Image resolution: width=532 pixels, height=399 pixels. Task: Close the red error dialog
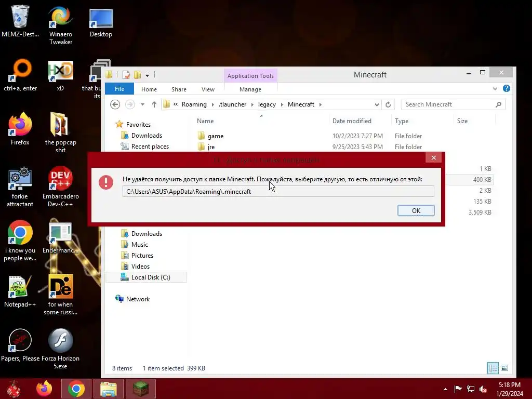coord(434,157)
